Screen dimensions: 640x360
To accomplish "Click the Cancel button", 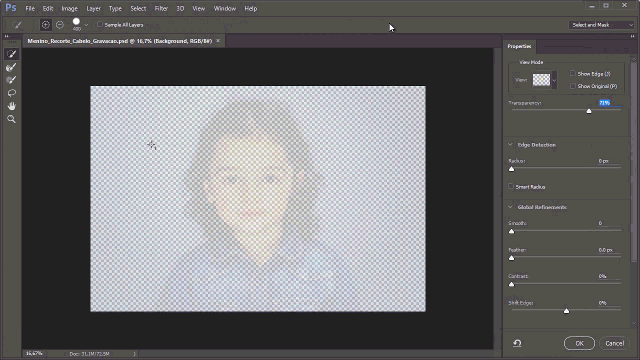I will point(614,343).
